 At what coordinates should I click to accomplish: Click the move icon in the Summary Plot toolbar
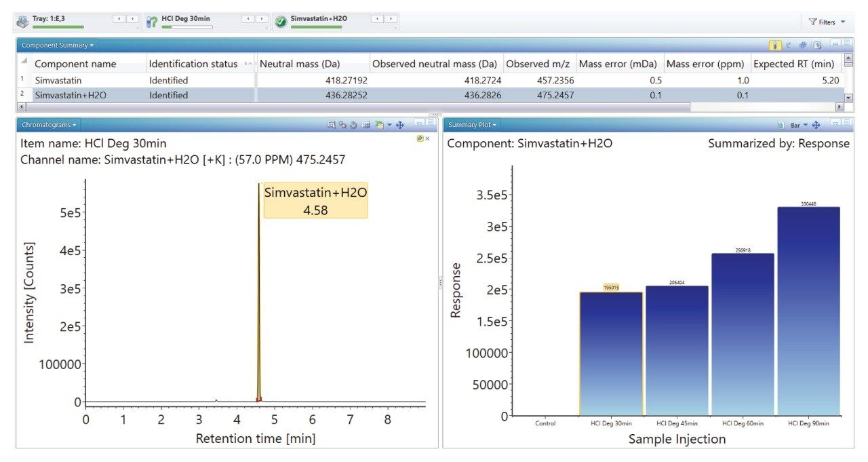pyautogui.click(x=816, y=125)
